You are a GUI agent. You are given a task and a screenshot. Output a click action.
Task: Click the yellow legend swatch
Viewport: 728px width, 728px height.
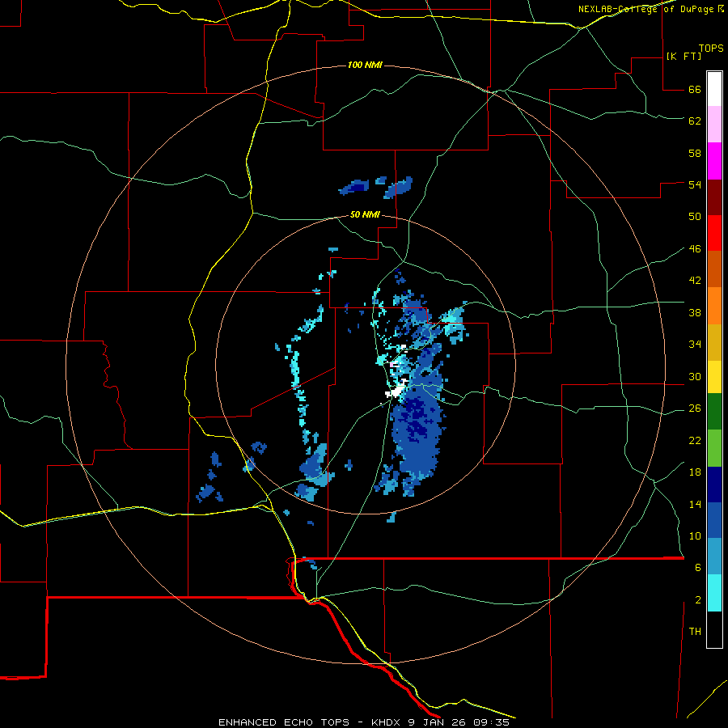(x=714, y=377)
